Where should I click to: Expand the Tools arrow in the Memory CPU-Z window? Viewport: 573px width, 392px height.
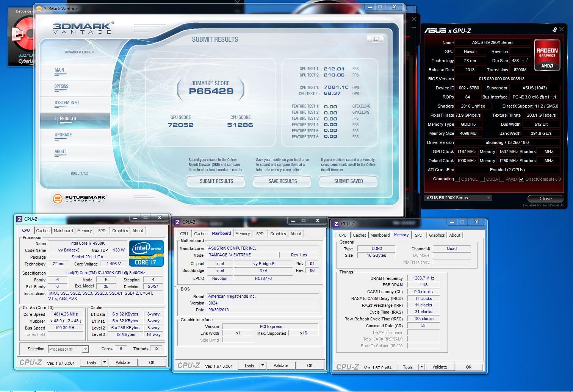point(421,367)
